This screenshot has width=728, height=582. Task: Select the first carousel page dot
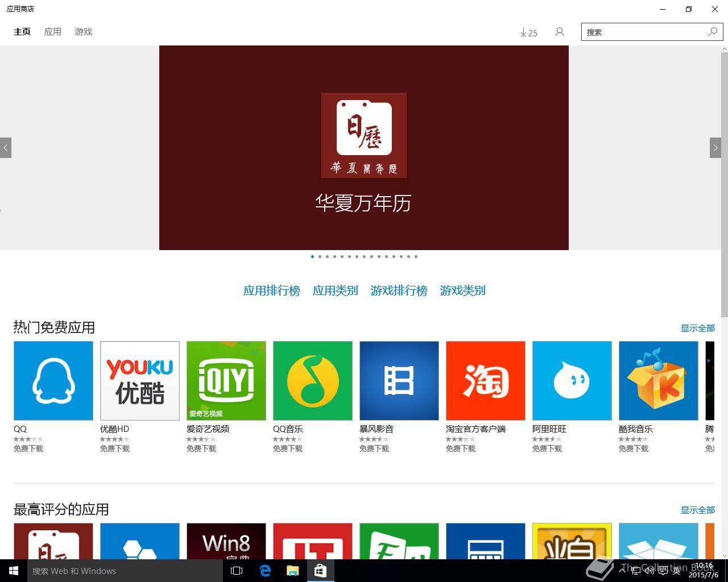point(312,256)
